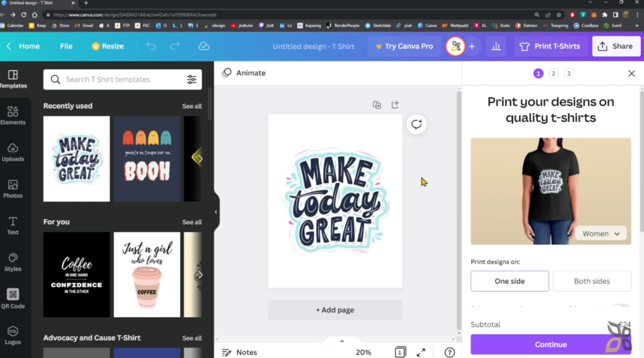Click See all for Recently used

tap(192, 106)
